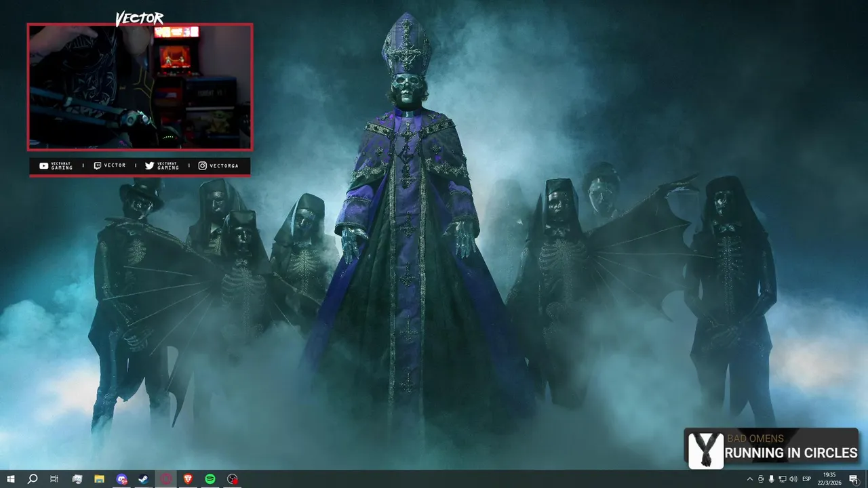Switch ESP keyboard language indicator

(807, 479)
